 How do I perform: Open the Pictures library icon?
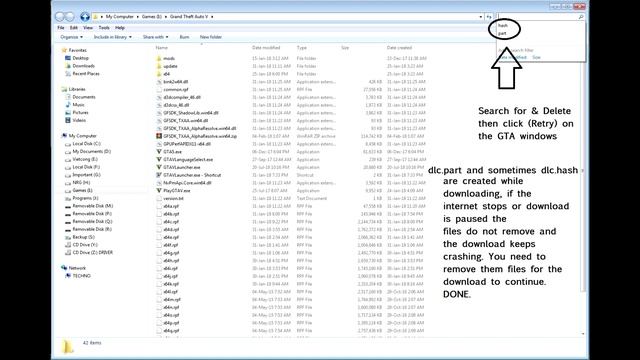[x=68, y=113]
